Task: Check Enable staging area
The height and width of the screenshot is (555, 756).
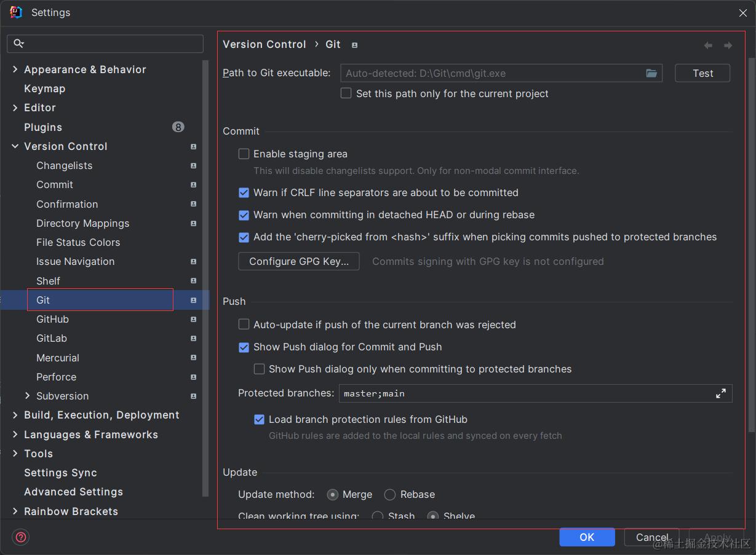Action: click(244, 154)
